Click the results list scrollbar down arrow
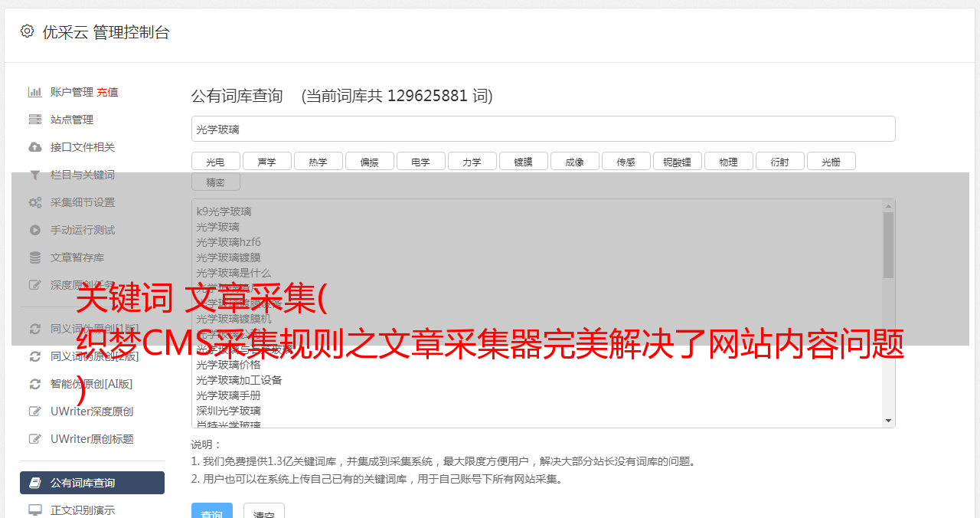 pyautogui.click(x=888, y=421)
